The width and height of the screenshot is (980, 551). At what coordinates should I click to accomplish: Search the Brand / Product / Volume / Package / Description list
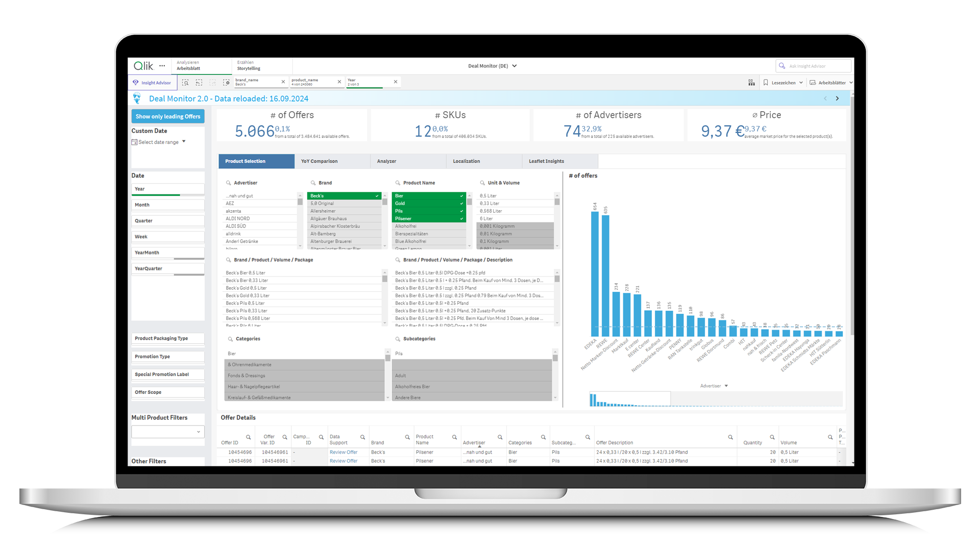point(398,260)
